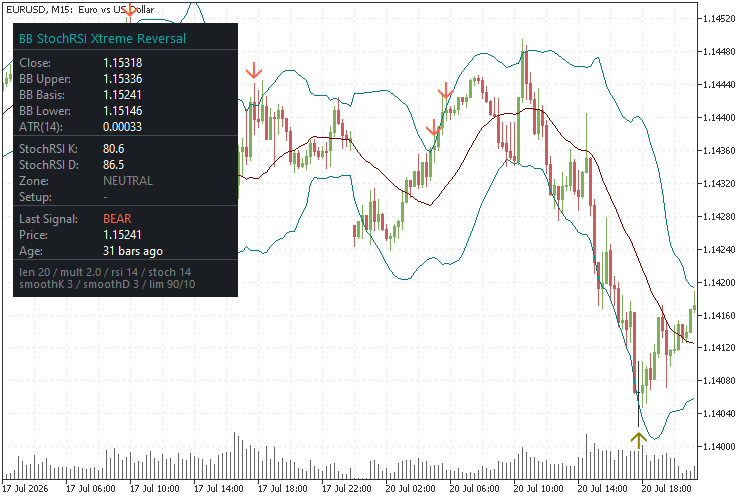Click the 'Setup:' label

[x=35, y=197]
